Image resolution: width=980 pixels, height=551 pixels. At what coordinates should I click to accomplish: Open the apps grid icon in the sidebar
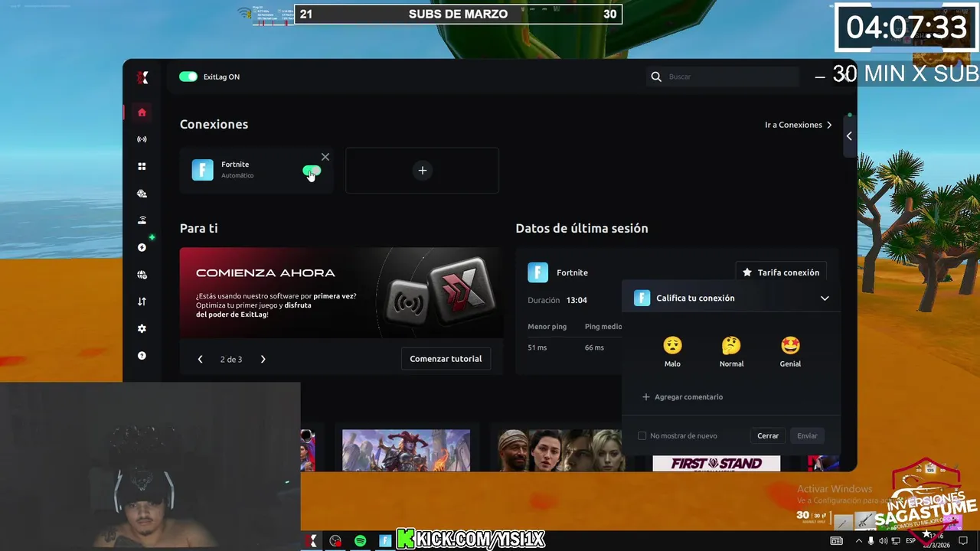pos(142,167)
